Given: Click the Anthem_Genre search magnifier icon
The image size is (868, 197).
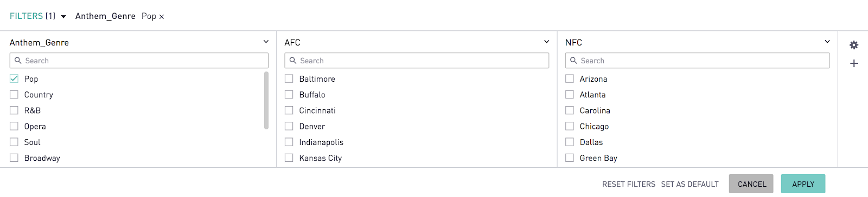Looking at the screenshot, I should [x=18, y=61].
